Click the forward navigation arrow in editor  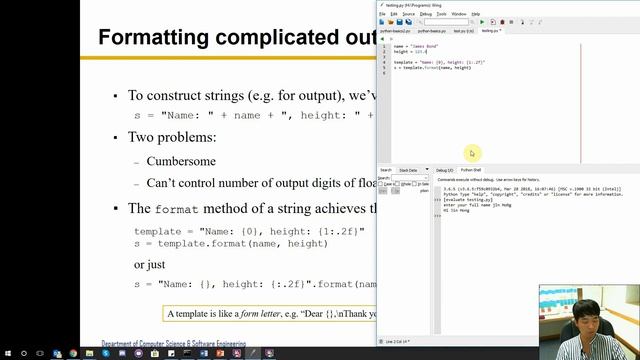tap(391, 39)
